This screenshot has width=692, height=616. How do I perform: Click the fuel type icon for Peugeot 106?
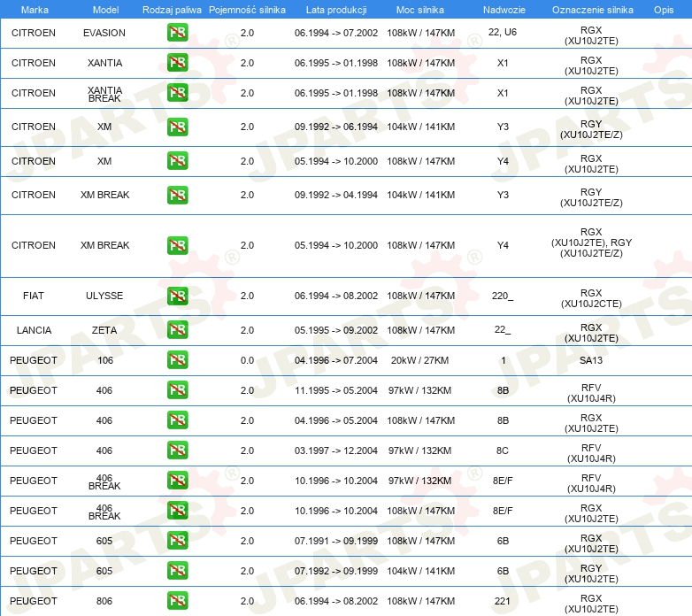pos(177,360)
